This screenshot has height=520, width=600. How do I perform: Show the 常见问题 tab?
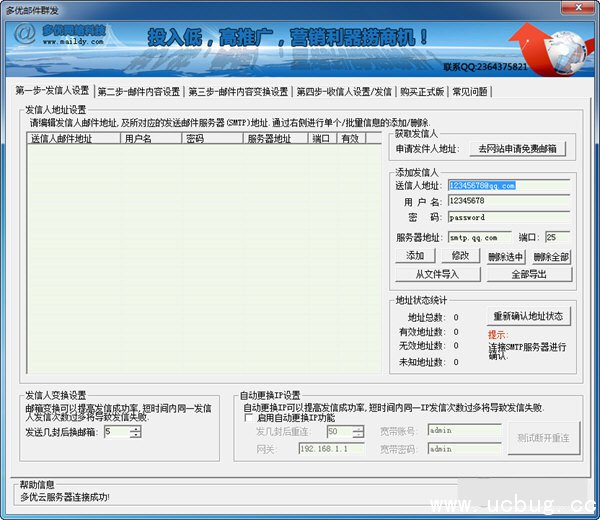(470, 91)
